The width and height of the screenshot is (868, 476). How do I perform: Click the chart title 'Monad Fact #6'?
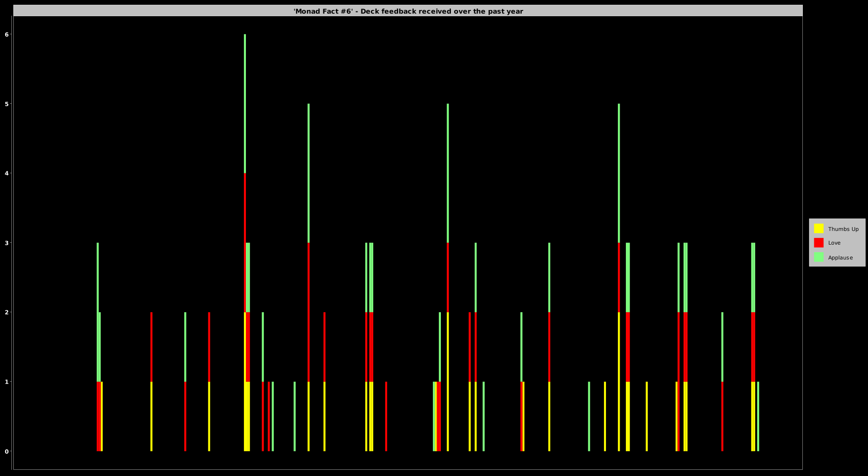408,11
